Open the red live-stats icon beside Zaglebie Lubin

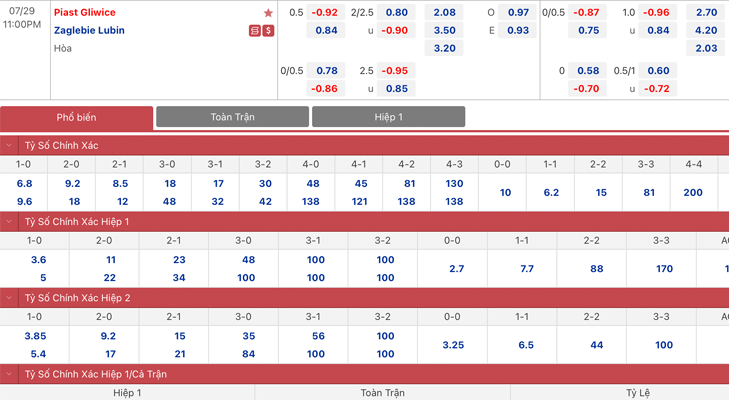click(254, 31)
